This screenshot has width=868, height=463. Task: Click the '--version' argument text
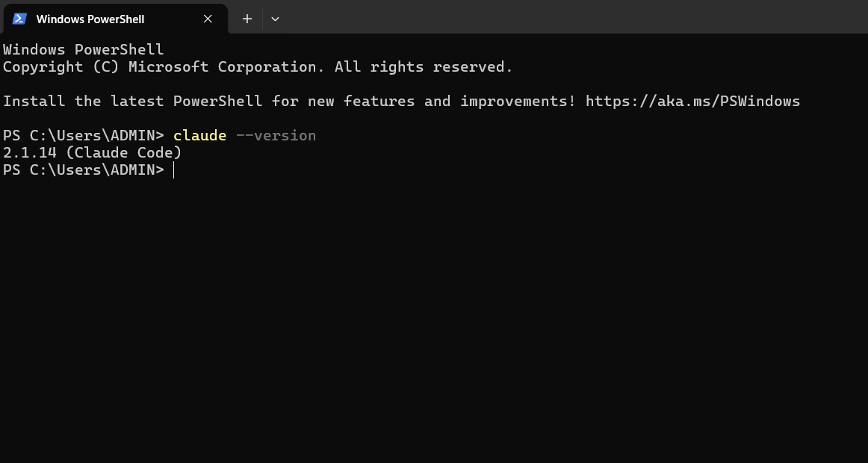(276, 135)
